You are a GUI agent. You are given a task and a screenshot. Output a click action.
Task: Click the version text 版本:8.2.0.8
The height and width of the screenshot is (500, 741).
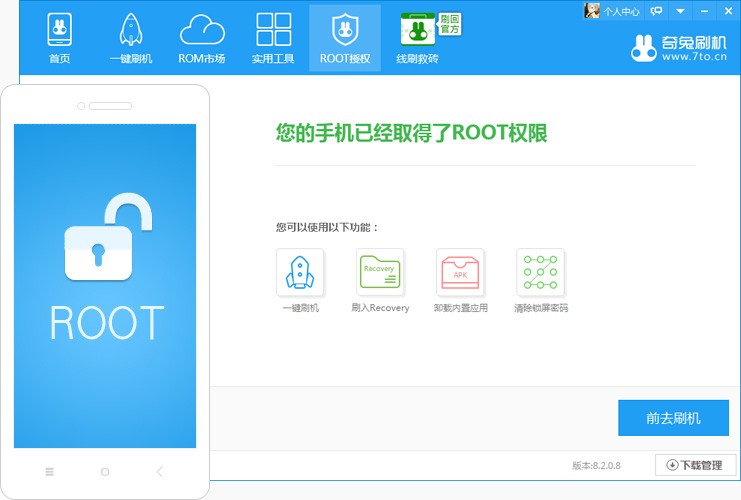point(596,466)
